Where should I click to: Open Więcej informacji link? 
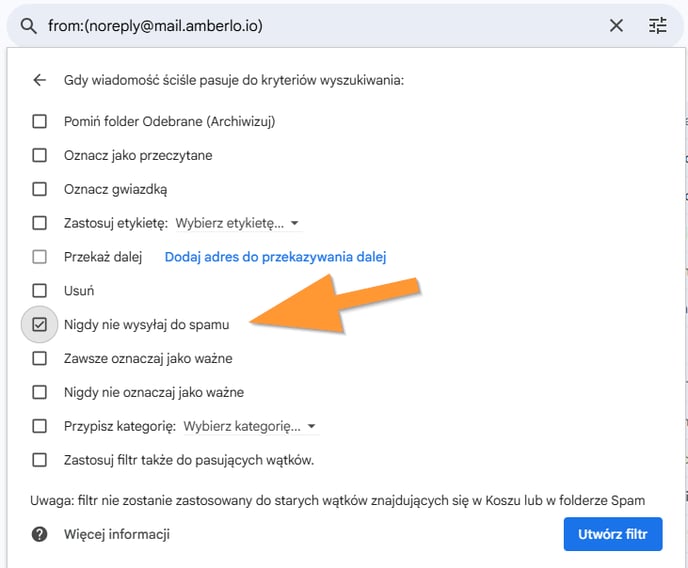[117, 534]
